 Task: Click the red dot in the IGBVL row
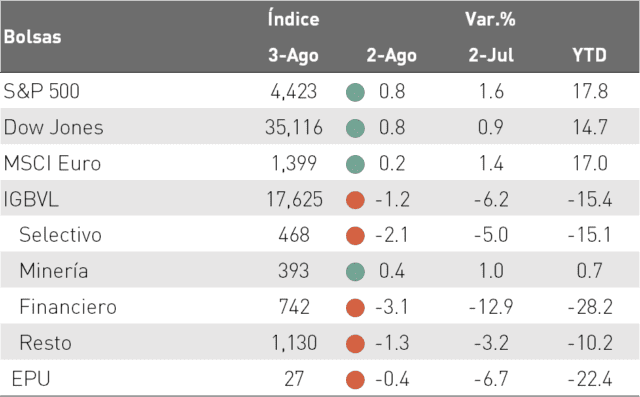(x=355, y=200)
